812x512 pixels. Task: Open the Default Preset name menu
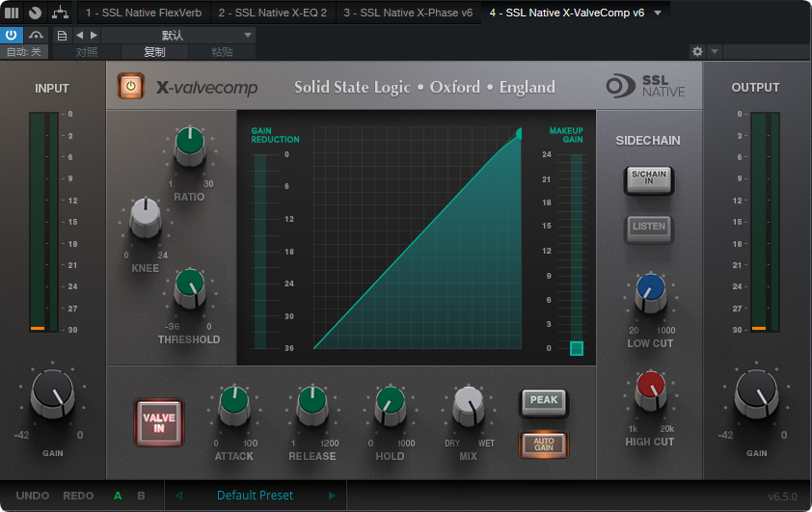(x=255, y=496)
